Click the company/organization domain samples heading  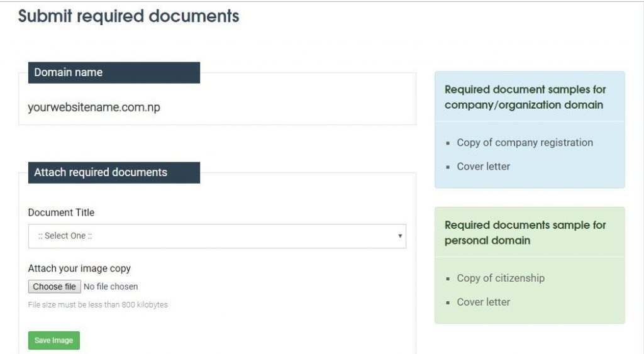point(525,97)
